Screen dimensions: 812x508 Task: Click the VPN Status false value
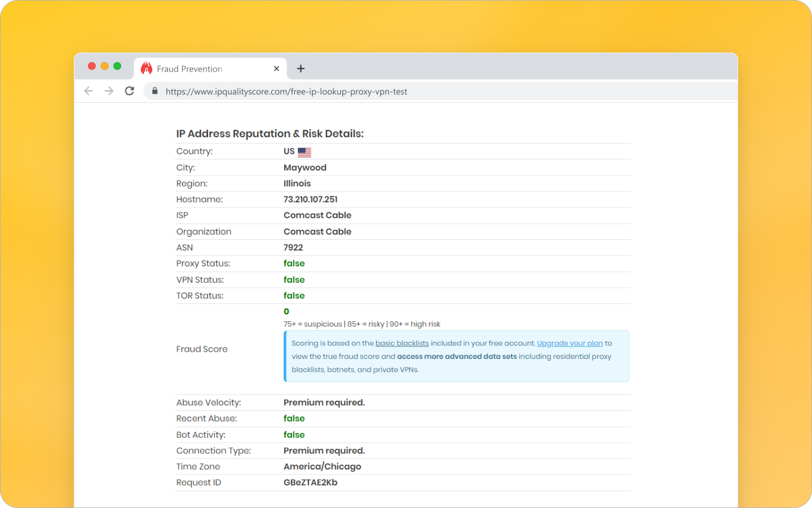coord(294,279)
